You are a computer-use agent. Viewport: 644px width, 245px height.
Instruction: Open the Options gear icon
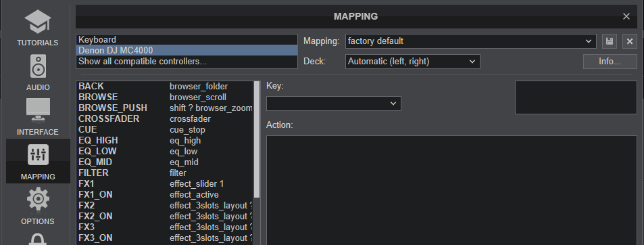click(38, 199)
